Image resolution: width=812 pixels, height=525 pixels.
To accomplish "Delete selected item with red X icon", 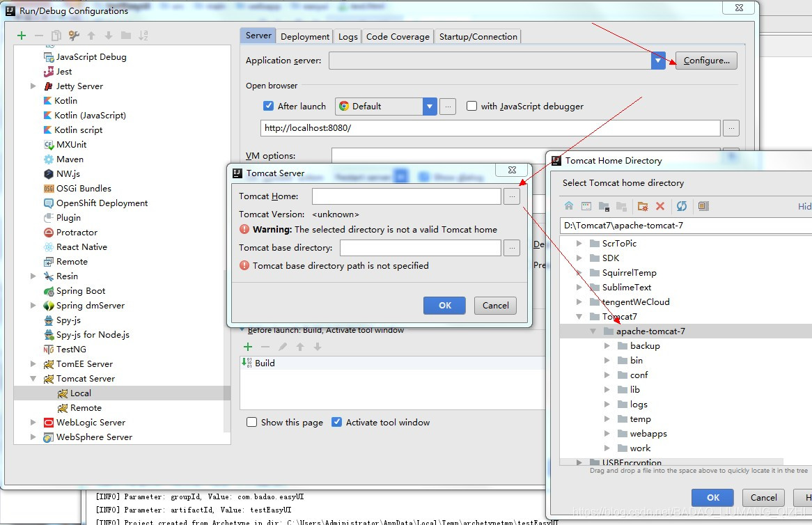I will pyautogui.click(x=659, y=206).
